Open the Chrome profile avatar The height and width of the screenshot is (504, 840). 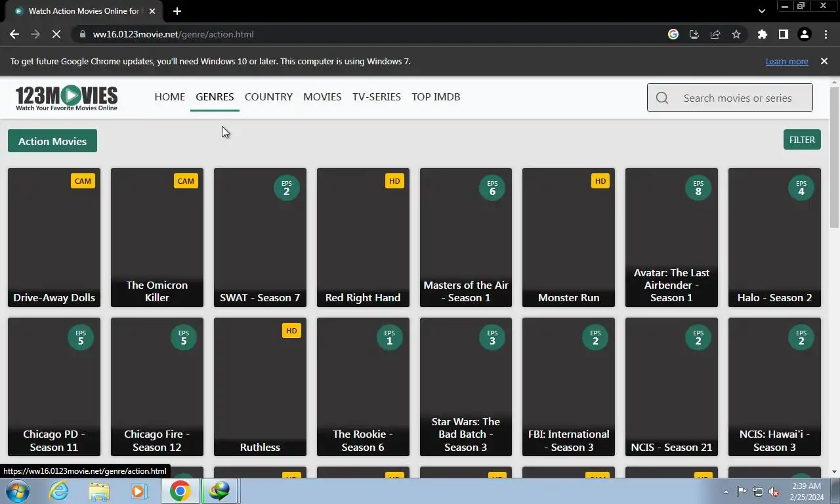click(804, 34)
